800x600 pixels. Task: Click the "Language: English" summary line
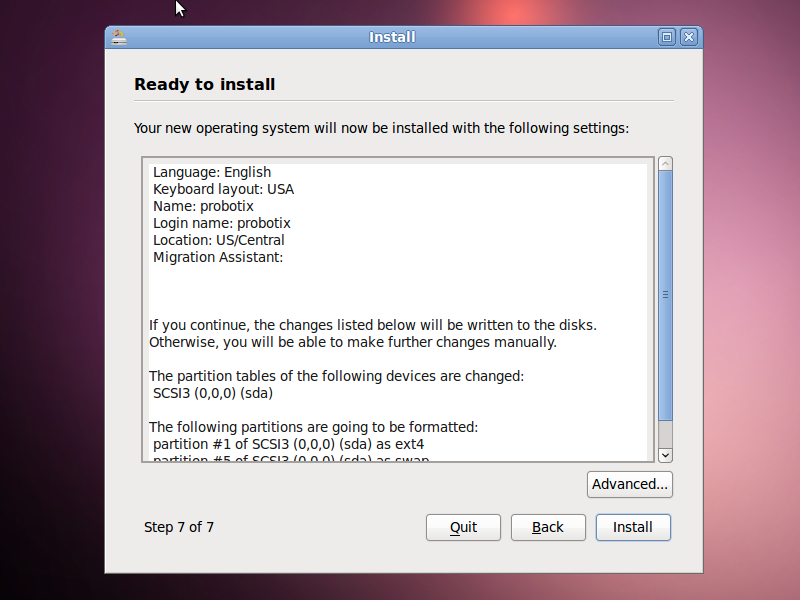(212, 172)
